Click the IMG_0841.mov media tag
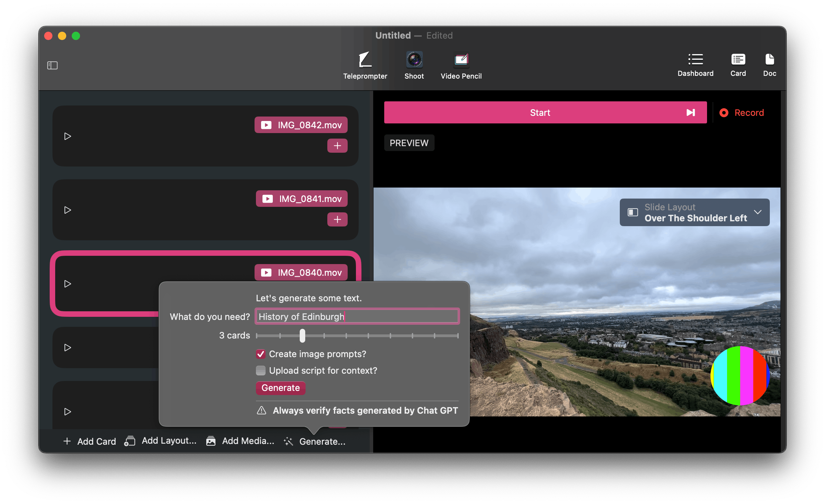 coord(301,199)
